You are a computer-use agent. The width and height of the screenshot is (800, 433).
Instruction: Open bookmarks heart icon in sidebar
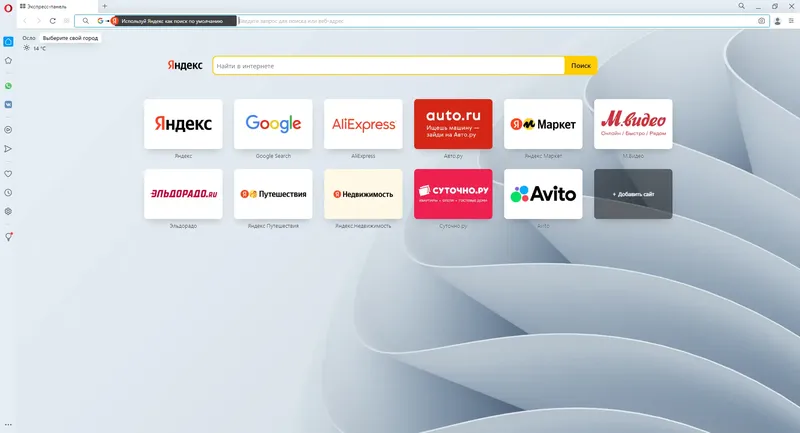click(8, 174)
